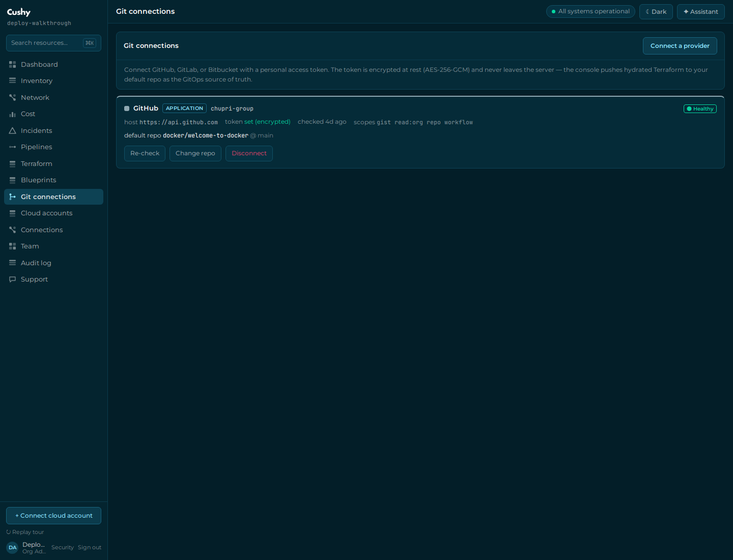733x560 pixels.
Task: Open Incidents from the sidebar
Action: (54, 131)
